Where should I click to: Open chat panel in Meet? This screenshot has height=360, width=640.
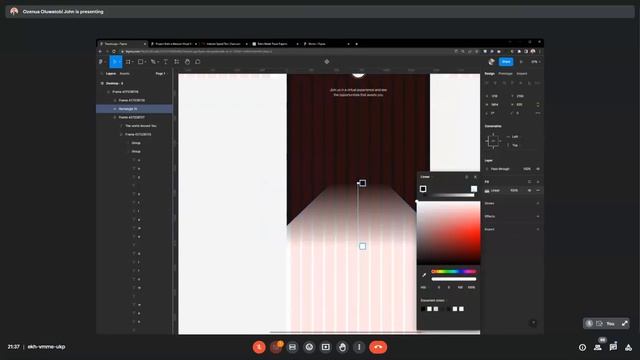tap(613, 347)
